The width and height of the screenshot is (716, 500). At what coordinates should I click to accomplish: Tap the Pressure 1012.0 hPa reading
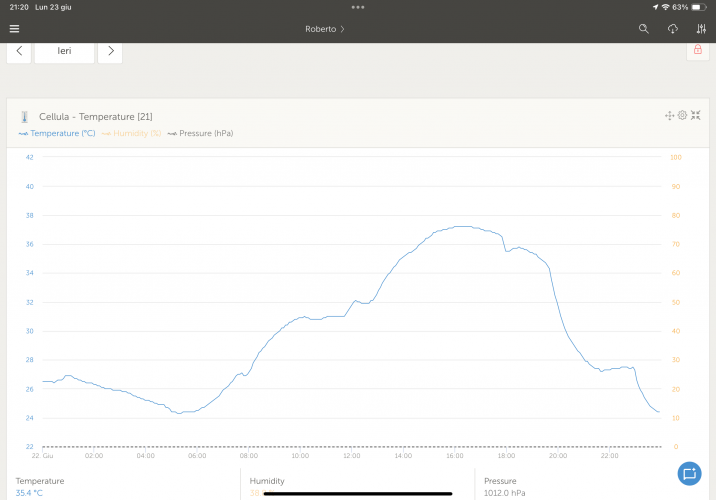pos(504,492)
